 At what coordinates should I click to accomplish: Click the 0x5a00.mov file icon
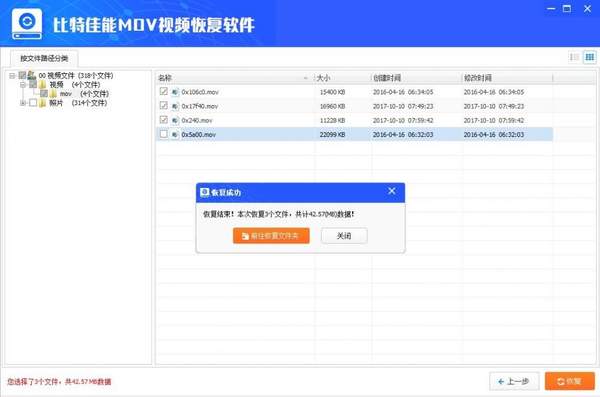click(175, 134)
